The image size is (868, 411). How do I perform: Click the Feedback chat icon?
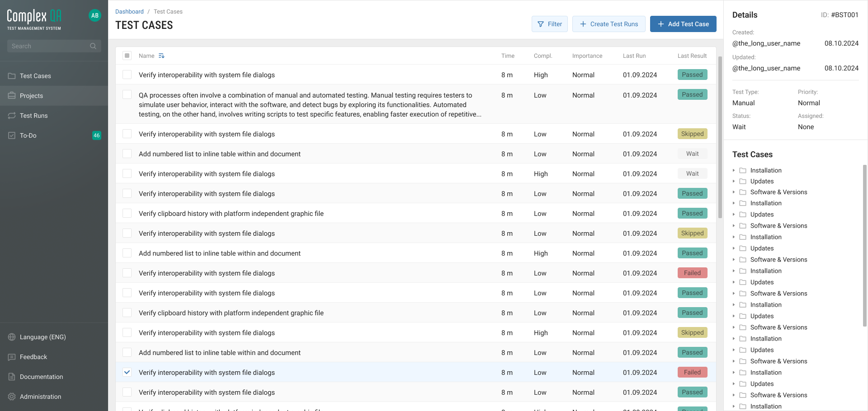[x=12, y=357]
